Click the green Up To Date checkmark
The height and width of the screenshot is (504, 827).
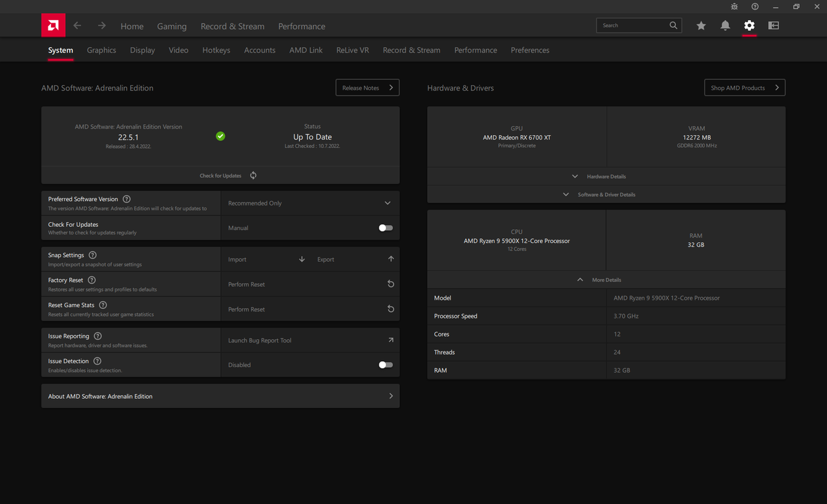point(220,136)
